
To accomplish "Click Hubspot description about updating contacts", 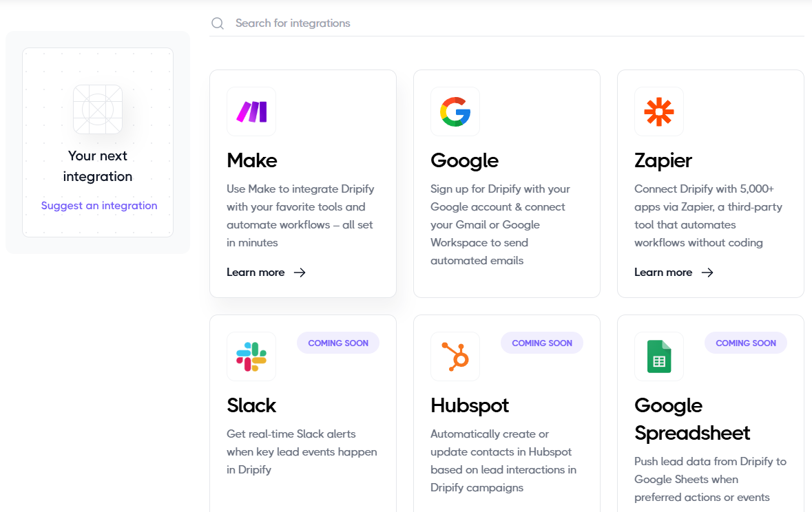I will point(503,461).
